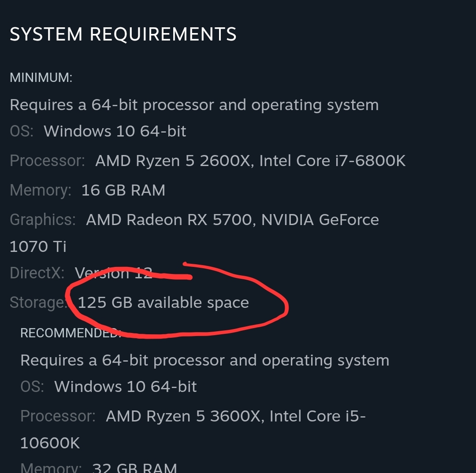
Task: Click the minimum 64-bit processor requirement line
Action: [x=194, y=105]
